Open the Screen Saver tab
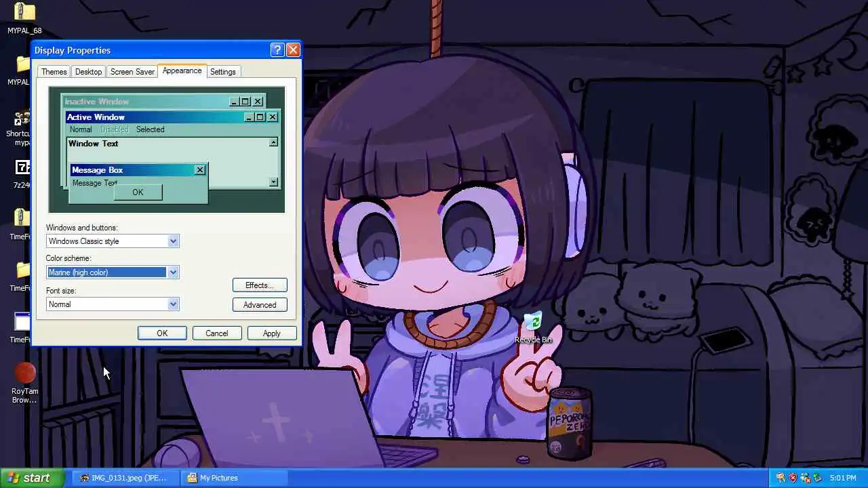The width and height of the screenshot is (868, 488). (x=132, y=72)
